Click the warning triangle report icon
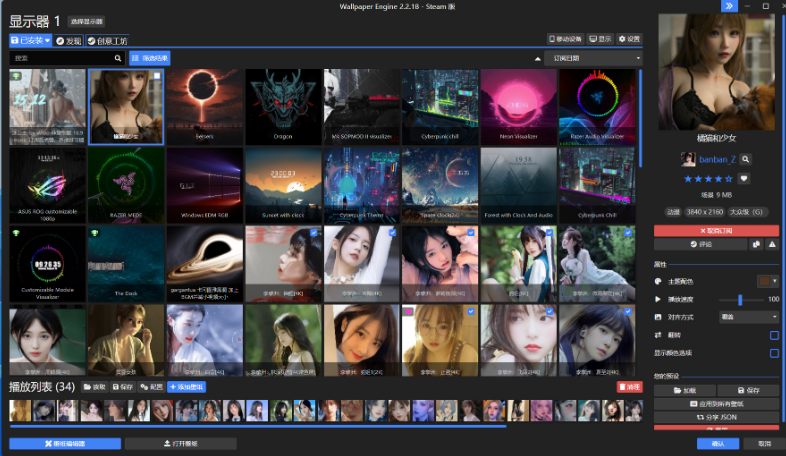786x456 pixels. click(773, 244)
